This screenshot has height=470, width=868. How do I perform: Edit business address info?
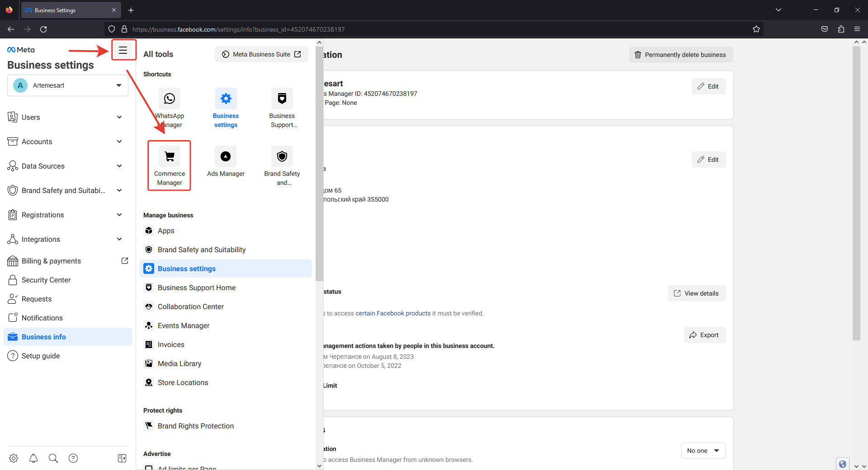[x=708, y=160]
